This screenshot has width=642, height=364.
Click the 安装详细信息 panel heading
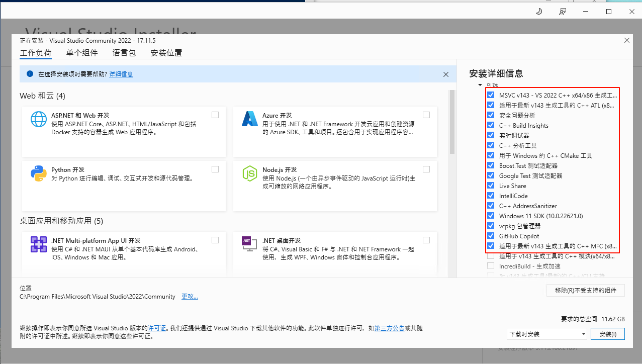pyautogui.click(x=496, y=73)
